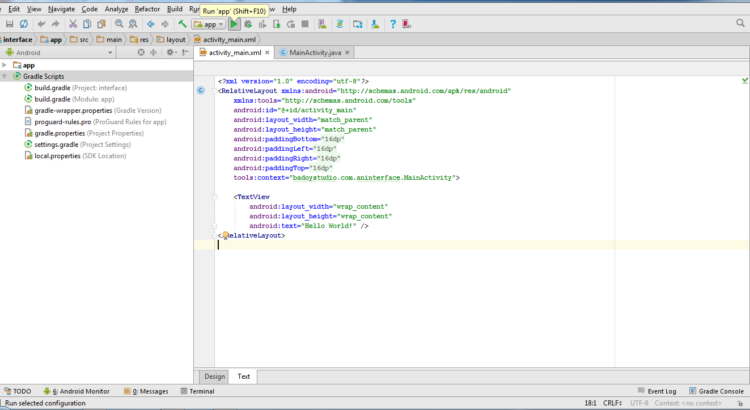Open the Terminal tool window
This screenshot has width=750, height=410.
pyautogui.click(x=195, y=391)
